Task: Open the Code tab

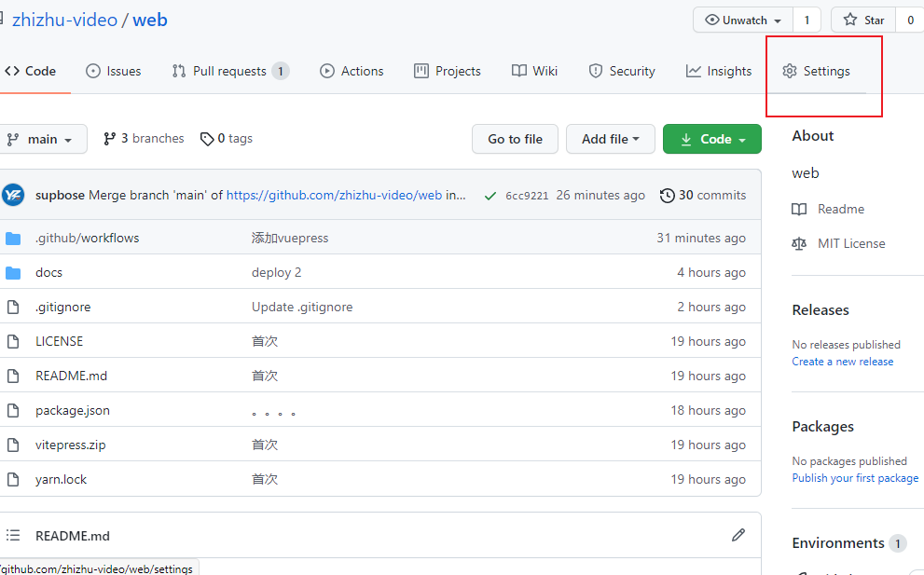Action: (31, 71)
